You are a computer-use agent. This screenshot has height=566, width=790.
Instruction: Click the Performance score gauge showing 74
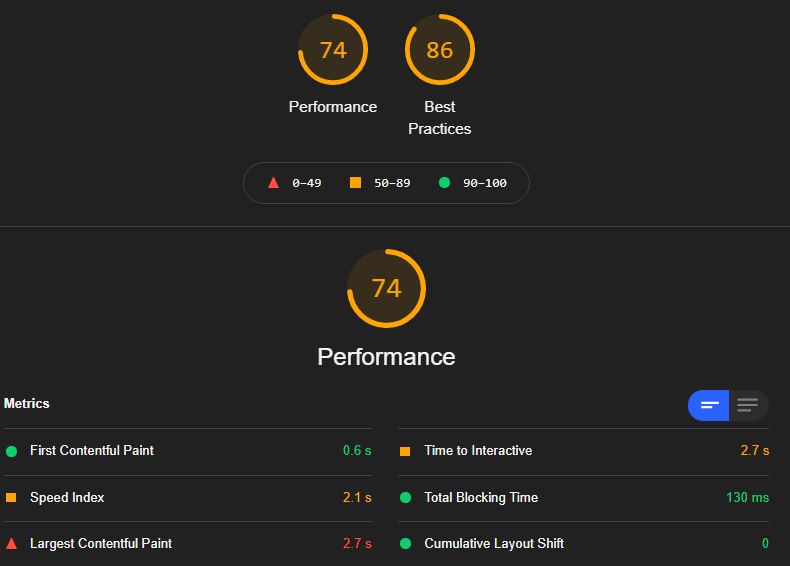pyautogui.click(x=333, y=49)
